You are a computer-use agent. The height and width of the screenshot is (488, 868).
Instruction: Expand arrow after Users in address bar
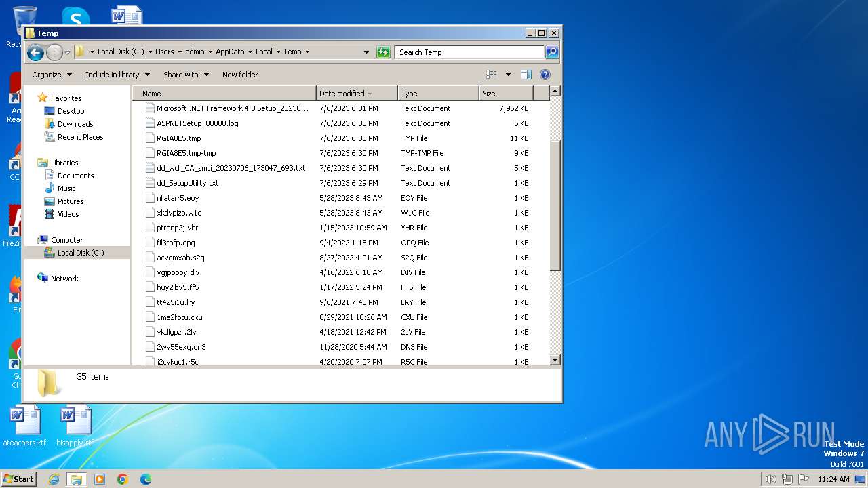(179, 52)
